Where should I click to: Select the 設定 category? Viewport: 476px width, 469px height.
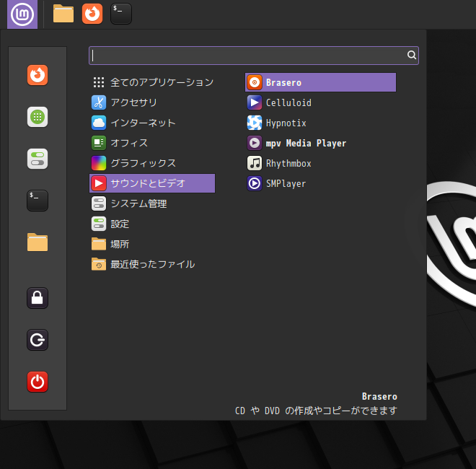coord(153,224)
